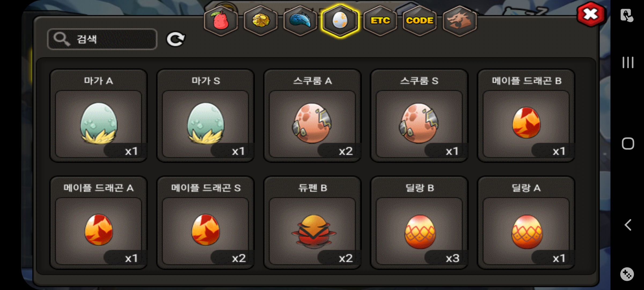Select the 스쿠룸 S egg
The height and width of the screenshot is (290, 644).
pos(419,116)
